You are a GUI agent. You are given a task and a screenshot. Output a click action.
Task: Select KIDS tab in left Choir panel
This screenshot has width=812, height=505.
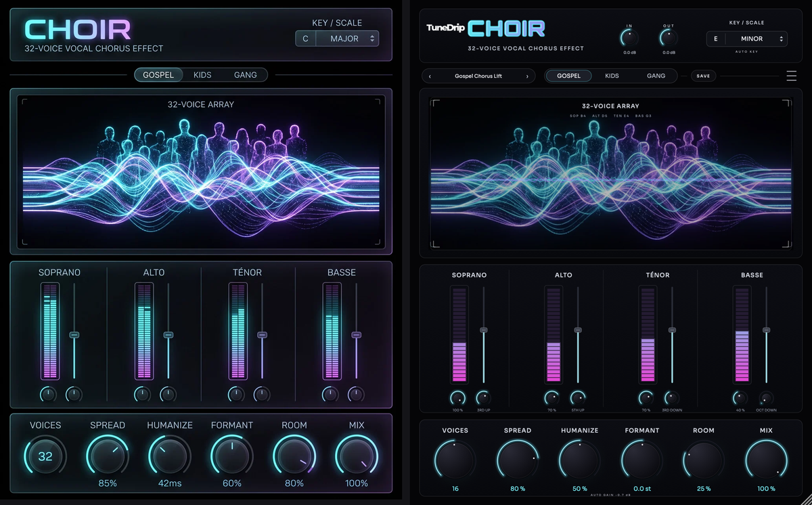pyautogui.click(x=202, y=74)
